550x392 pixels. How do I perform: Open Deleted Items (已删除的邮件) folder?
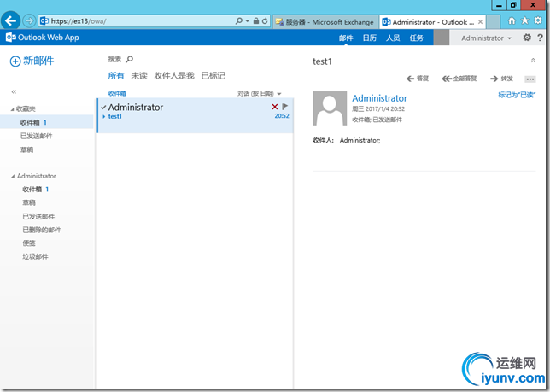coord(42,230)
